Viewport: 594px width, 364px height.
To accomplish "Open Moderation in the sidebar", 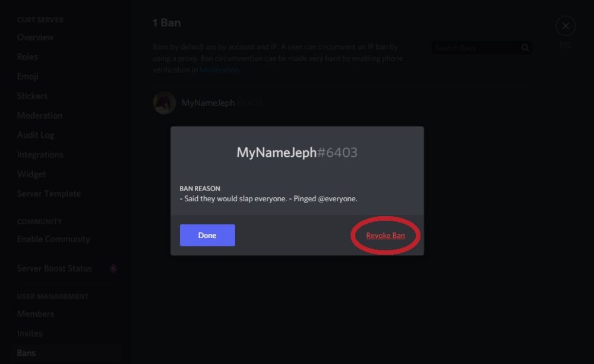I will coord(40,116).
